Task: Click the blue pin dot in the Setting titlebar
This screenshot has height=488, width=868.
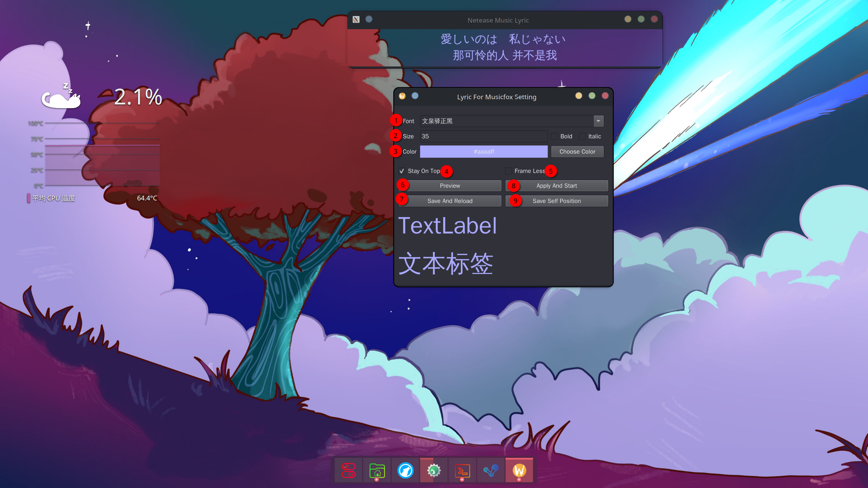Action: 415,96
